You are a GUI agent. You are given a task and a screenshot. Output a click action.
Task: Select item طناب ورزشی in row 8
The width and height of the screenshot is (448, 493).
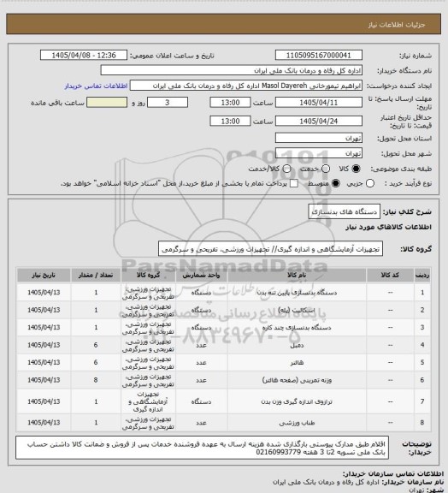pos(297,423)
